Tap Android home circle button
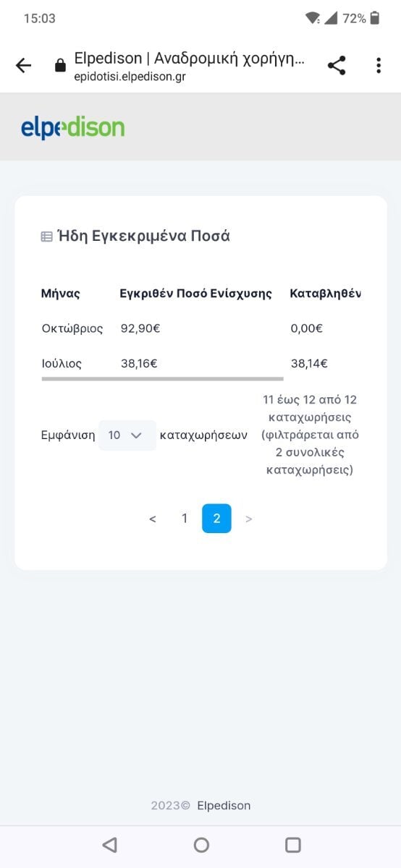The width and height of the screenshot is (401, 868). pyautogui.click(x=201, y=844)
